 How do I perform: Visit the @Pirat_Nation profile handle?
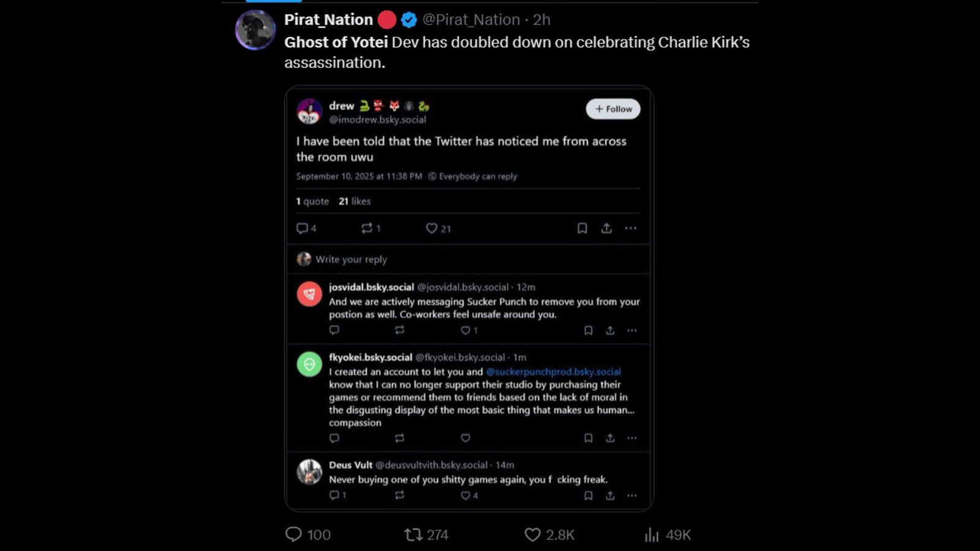(470, 19)
